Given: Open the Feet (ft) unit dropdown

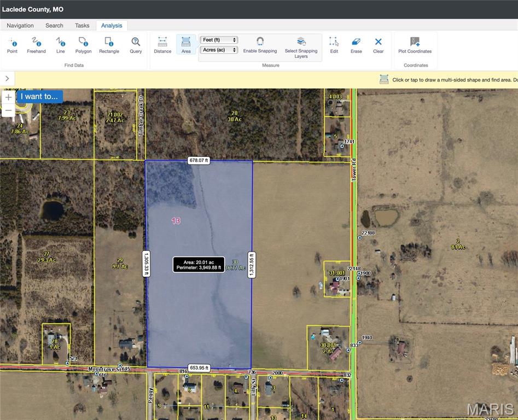Looking at the screenshot, I should tap(219, 39).
